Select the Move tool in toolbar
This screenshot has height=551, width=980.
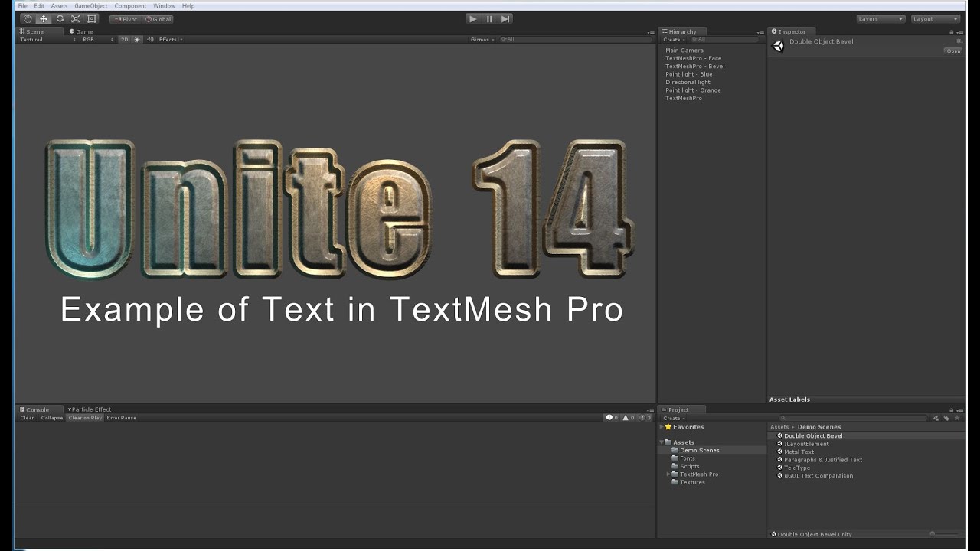[x=44, y=18]
